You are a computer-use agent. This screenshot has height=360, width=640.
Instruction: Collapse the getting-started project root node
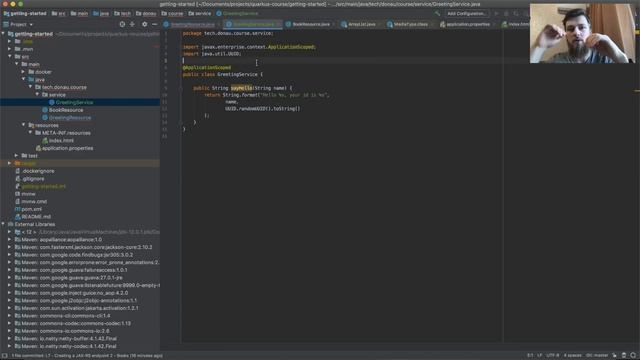(3, 34)
